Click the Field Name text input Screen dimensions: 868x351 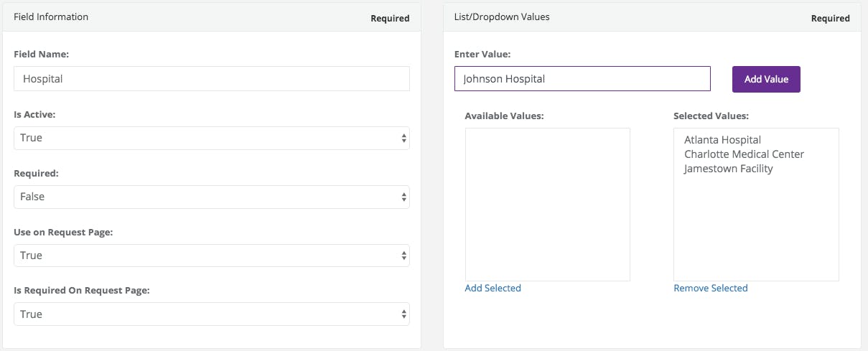[211, 79]
